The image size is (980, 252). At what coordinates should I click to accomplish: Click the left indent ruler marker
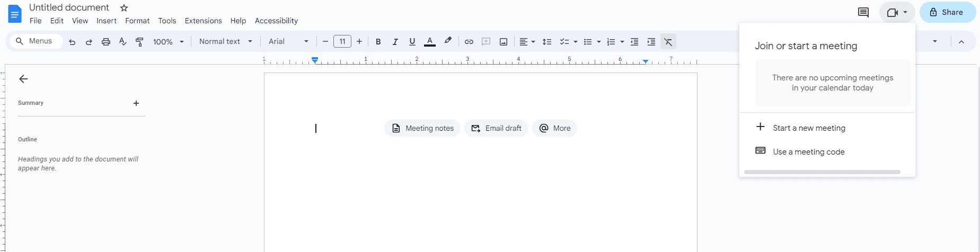coord(315,60)
